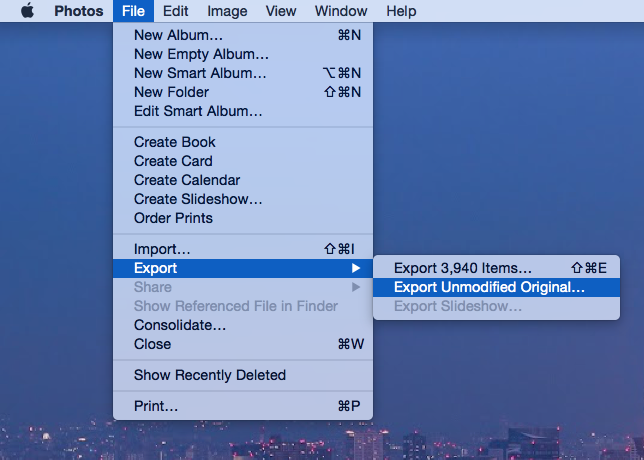Choose Export 3,940 Items…
The image size is (644, 460).
coord(497,268)
